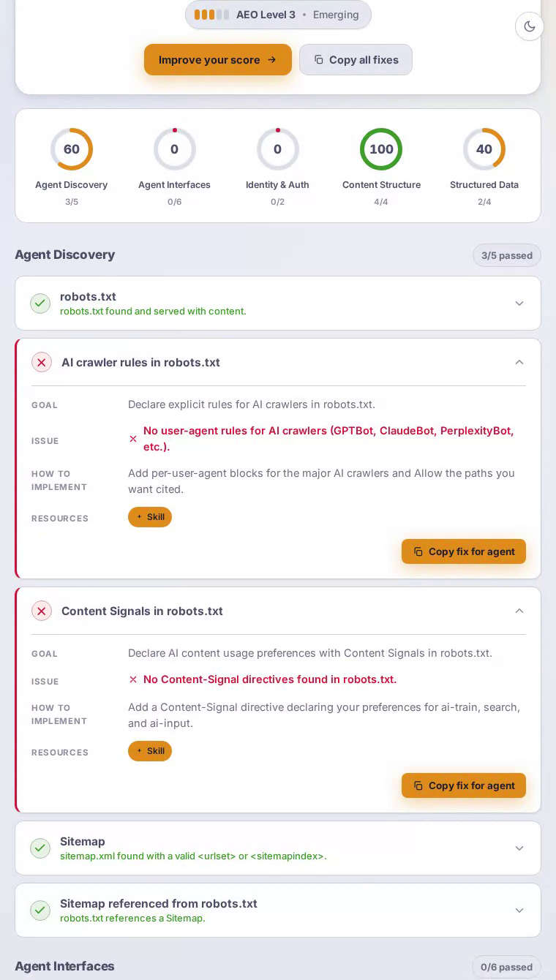Click the Copy all fixes button

[356, 59]
